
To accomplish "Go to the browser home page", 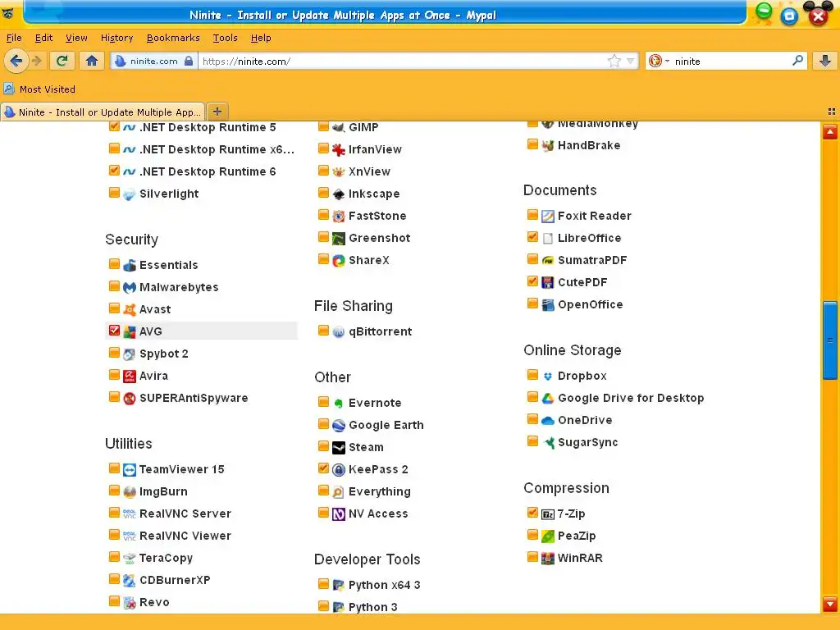I will click(92, 61).
